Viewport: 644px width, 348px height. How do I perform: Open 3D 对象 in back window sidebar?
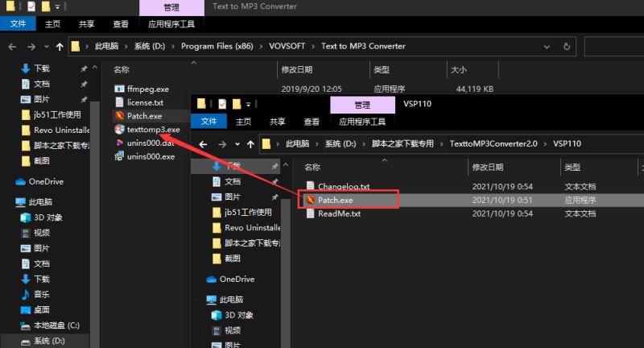coord(42,217)
